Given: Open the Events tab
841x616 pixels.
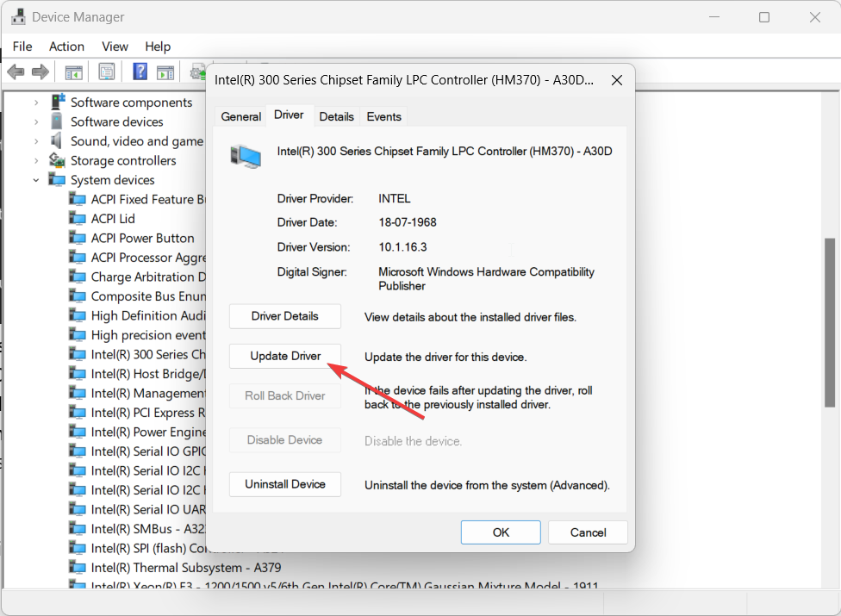Looking at the screenshot, I should [383, 116].
